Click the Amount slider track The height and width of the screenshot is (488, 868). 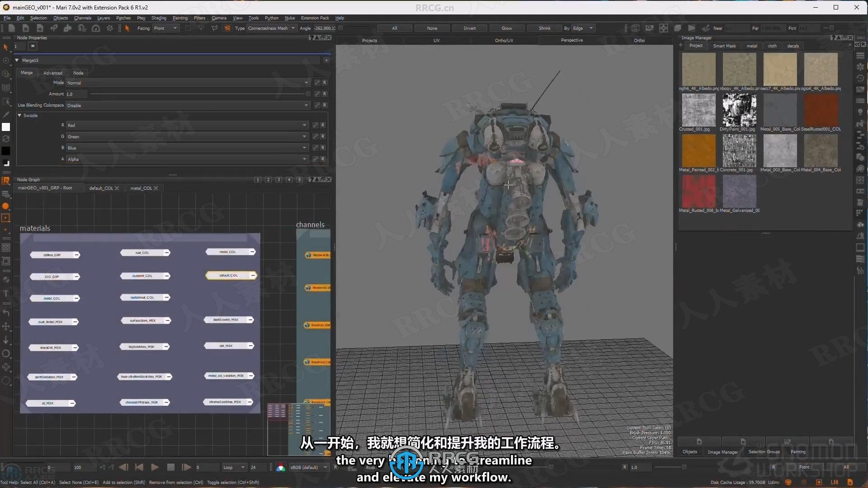pos(199,94)
